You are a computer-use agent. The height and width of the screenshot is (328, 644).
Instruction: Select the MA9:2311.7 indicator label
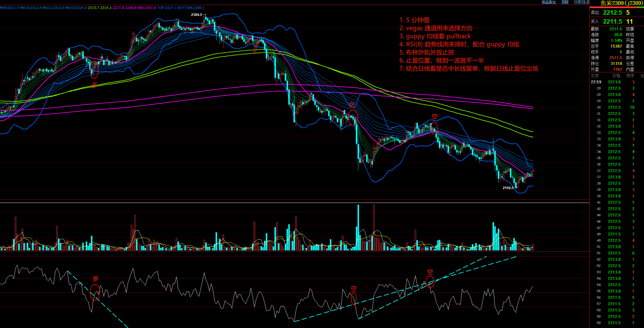9,8
